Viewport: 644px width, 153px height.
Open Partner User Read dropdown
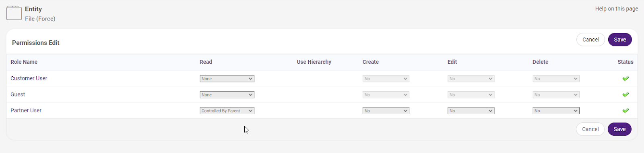point(227,111)
